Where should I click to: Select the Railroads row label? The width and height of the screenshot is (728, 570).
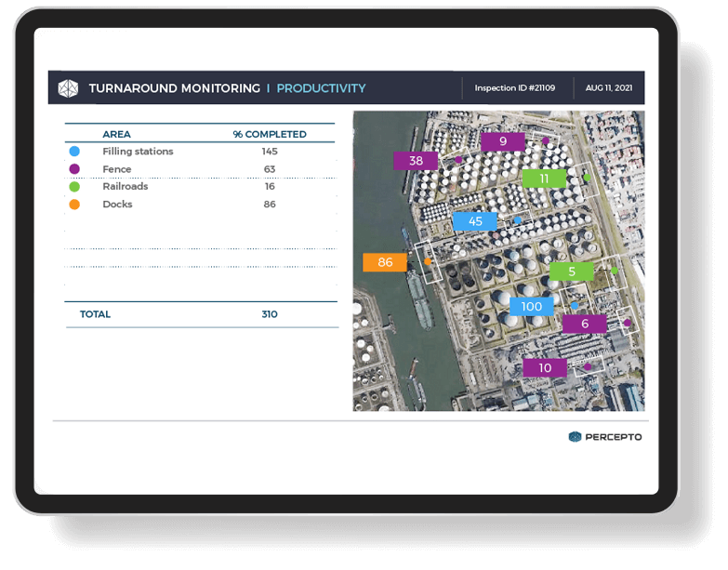click(126, 187)
